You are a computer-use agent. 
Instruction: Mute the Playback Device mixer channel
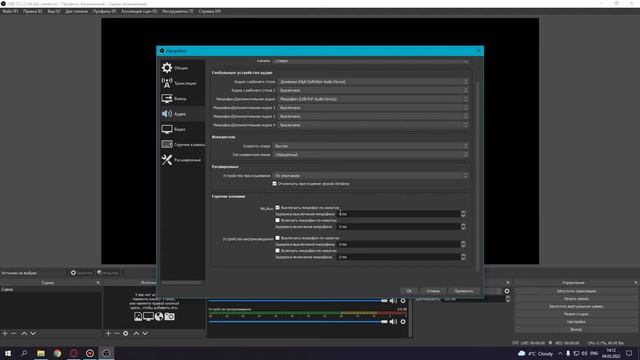[393, 322]
